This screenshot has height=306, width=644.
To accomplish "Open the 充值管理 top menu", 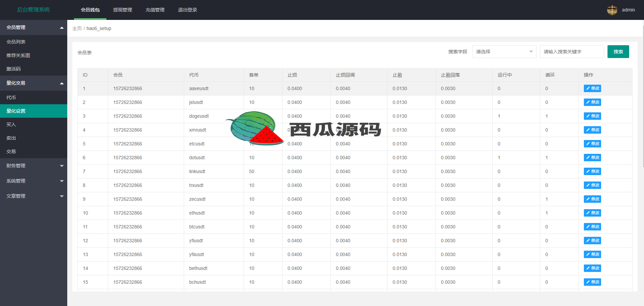I will [x=155, y=10].
